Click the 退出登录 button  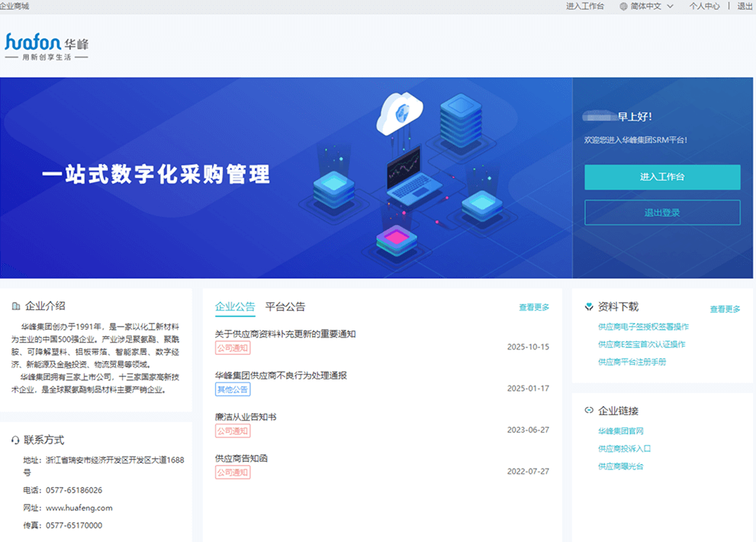661,213
